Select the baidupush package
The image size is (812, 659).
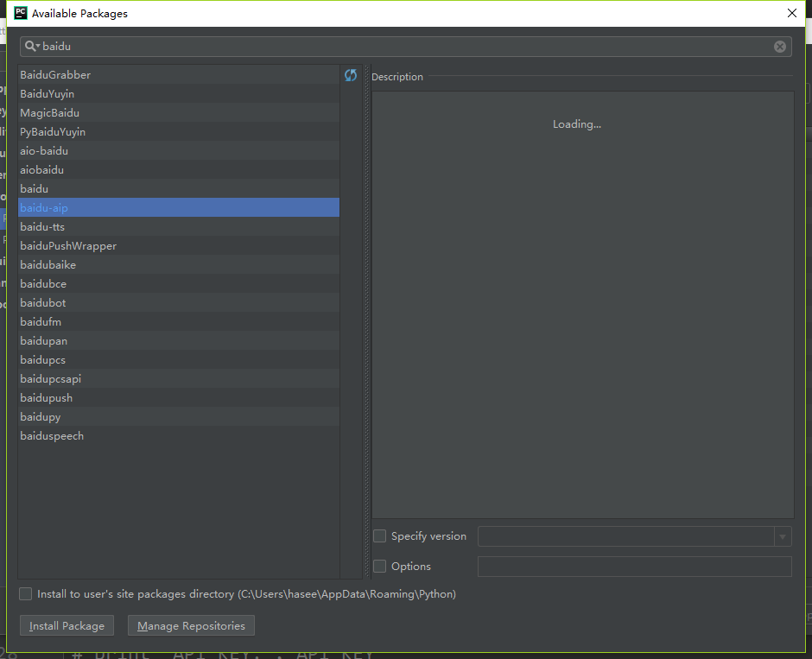coord(179,397)
